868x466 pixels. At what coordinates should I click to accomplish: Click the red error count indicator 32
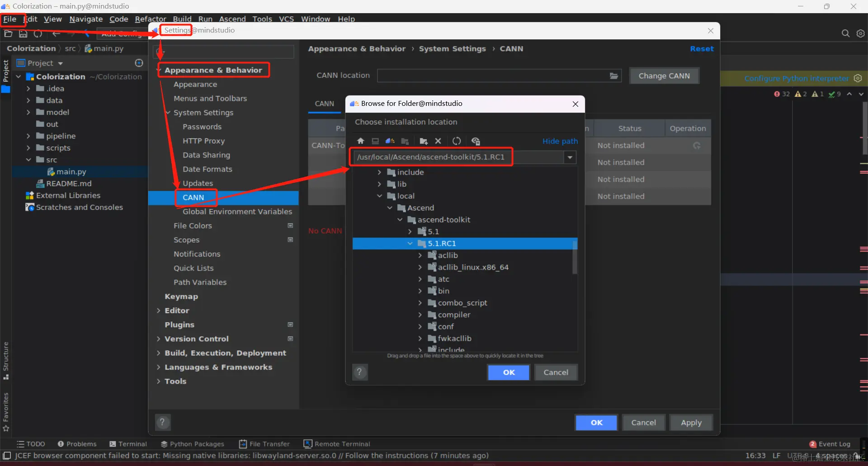[x=782, y=94]
